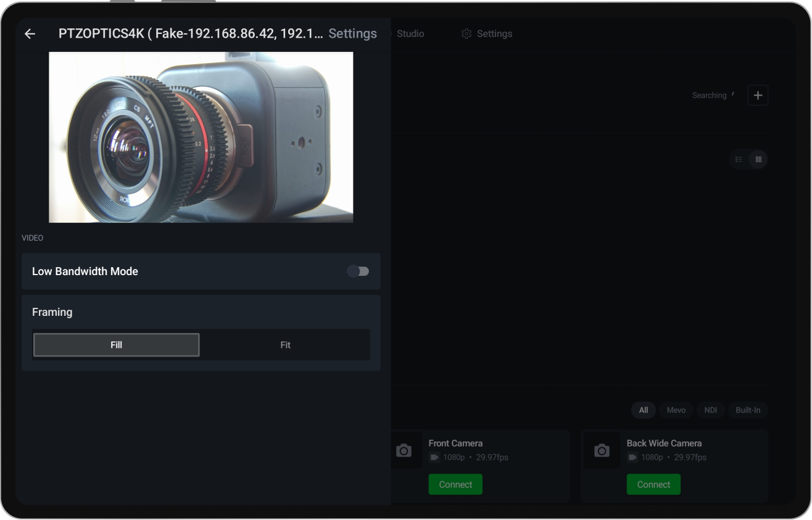The image size is (812, 520).
Task: Add a new camera with the plus icon
Action: coord(758,95)
